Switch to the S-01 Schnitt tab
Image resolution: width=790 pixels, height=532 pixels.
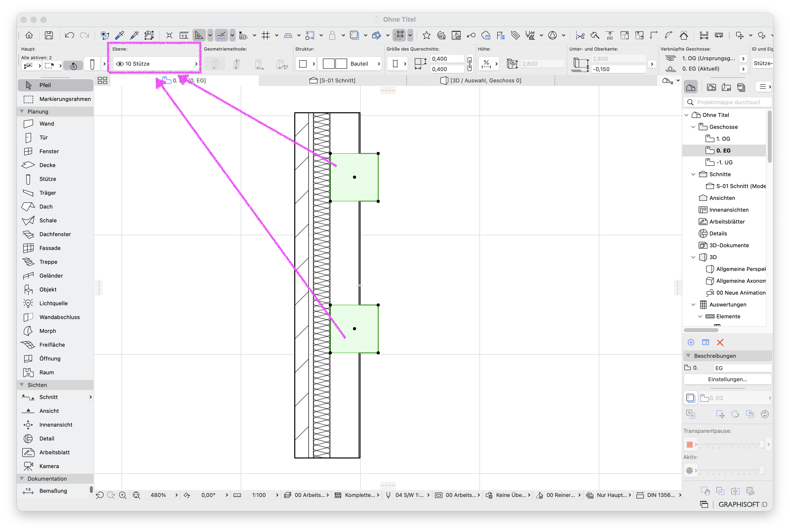tap(332, 80)
